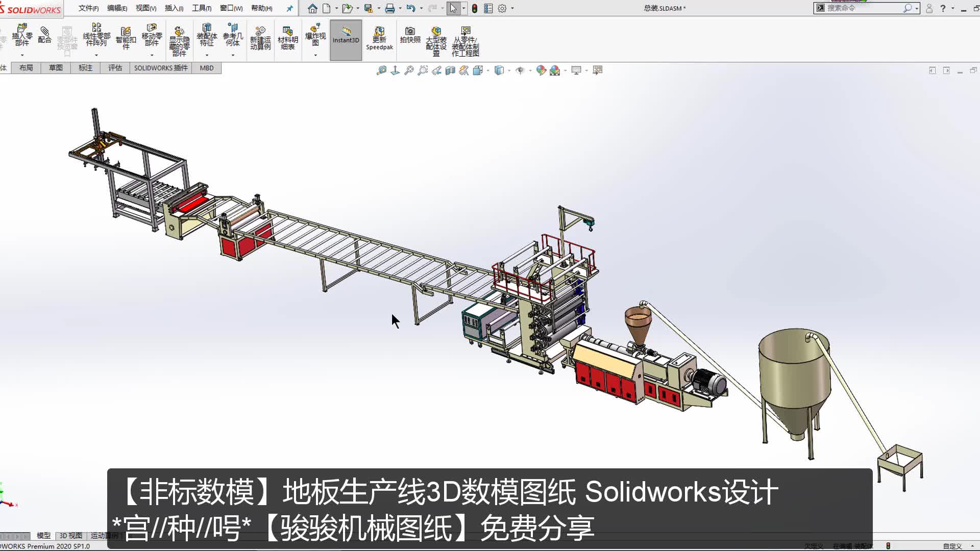Launch 新建运动算例 (New Motion Study)

pos(260,36)
